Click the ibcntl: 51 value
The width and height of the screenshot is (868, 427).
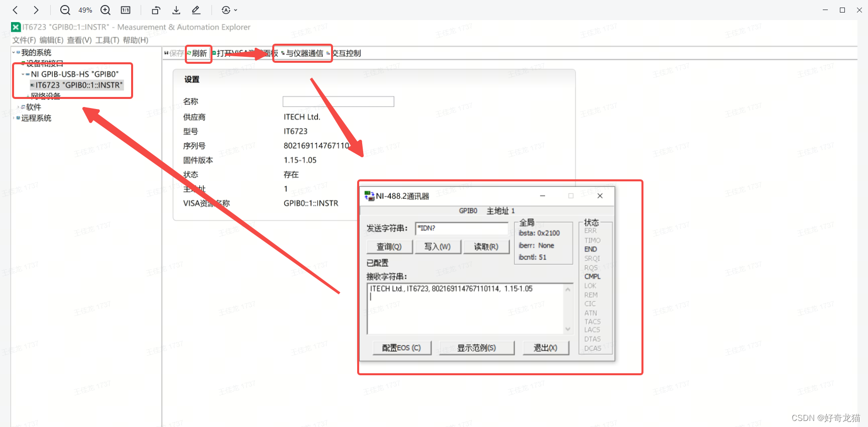point(532,257)
